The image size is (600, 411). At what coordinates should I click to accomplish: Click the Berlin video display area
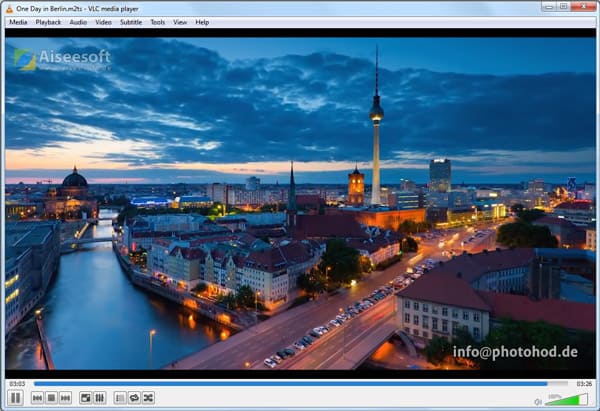(300, 203)
